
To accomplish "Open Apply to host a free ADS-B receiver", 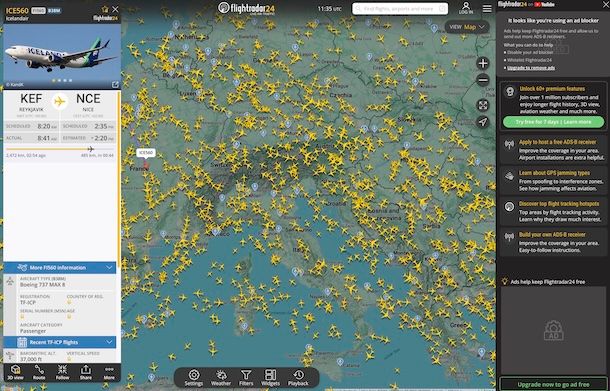I will click(x=554, y=150).
